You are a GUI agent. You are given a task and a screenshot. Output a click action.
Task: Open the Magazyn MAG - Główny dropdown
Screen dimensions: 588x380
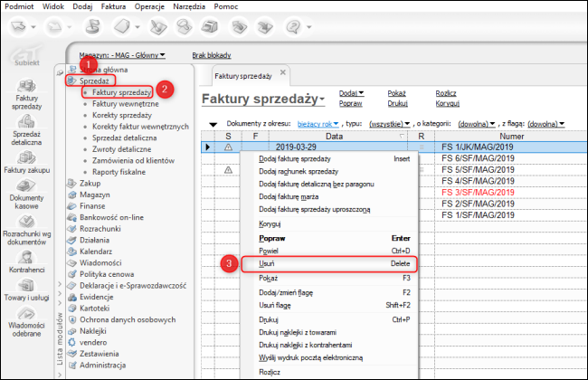(121, 55)
